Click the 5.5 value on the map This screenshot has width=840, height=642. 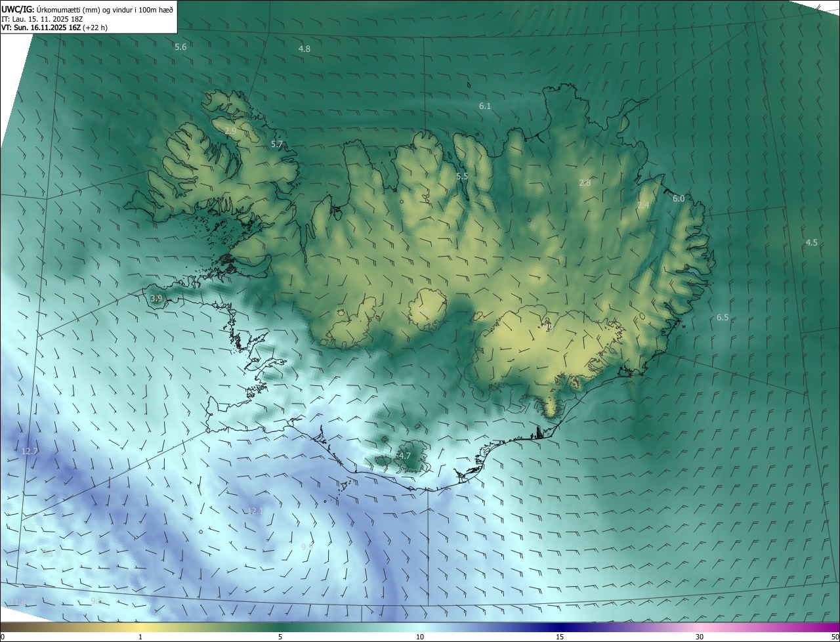462,177
